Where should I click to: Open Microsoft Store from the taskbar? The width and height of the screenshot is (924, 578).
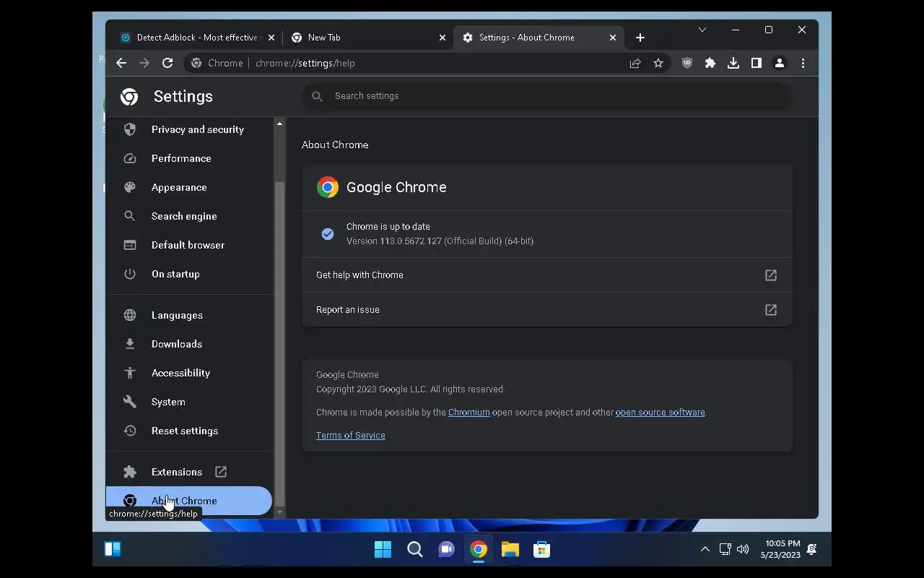[x=542, y=550]
